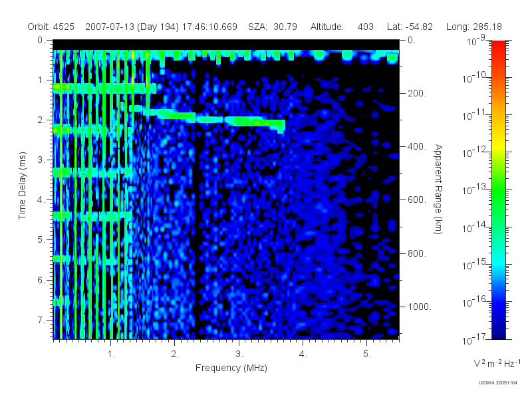Click the '600.' apparent range tick label

tap(417, 200)
